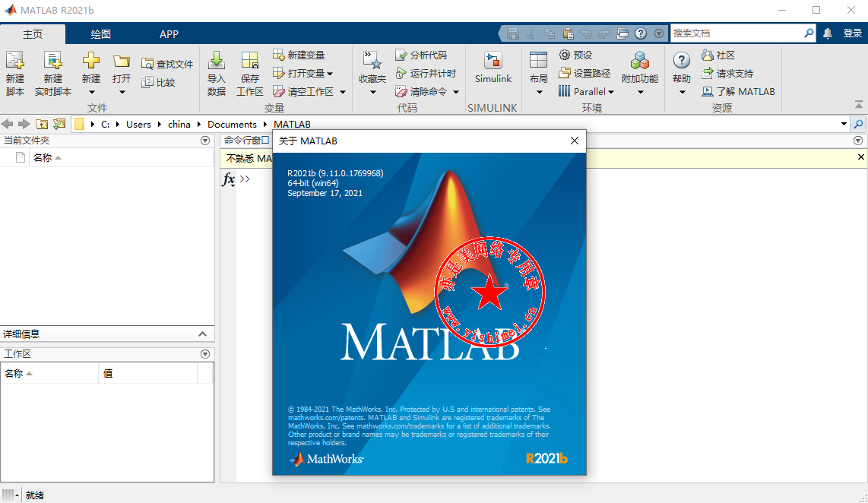Click Add-Ons (附加功能) cubes icon

pyautogui.click(x=640, y=60)
